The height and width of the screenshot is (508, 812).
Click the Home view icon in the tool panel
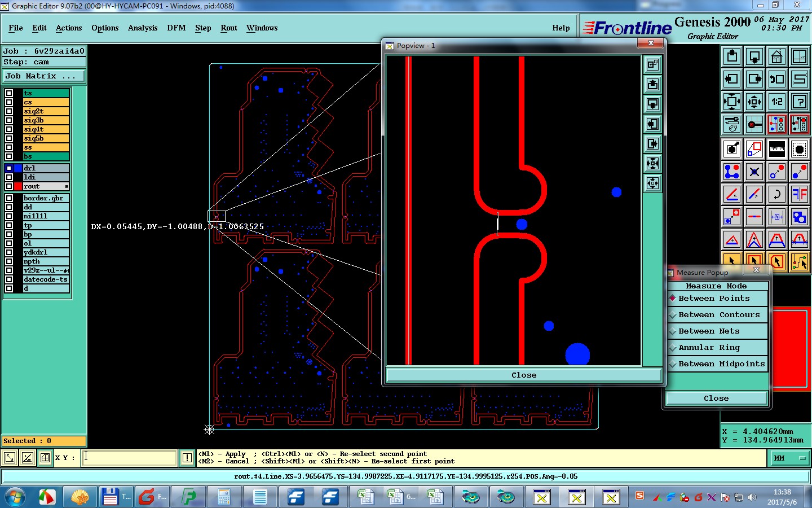tap(777, 56)
